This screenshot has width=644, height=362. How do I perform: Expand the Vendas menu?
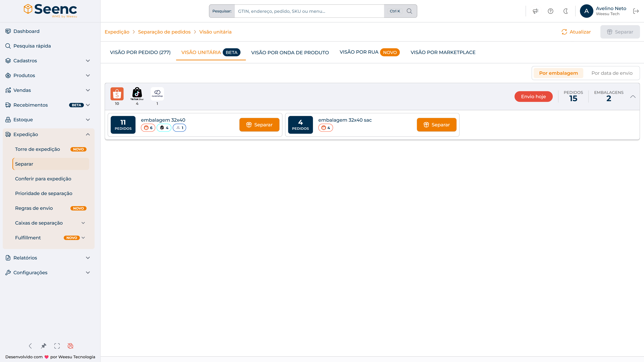(47, 90)
